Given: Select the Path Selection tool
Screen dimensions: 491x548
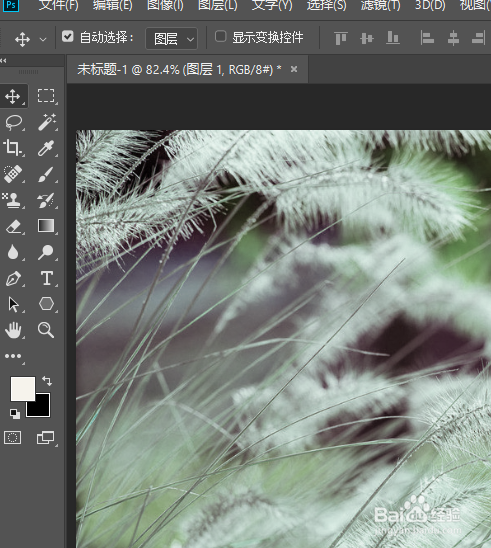Looking at the screenshot, I should coord(13,304).
